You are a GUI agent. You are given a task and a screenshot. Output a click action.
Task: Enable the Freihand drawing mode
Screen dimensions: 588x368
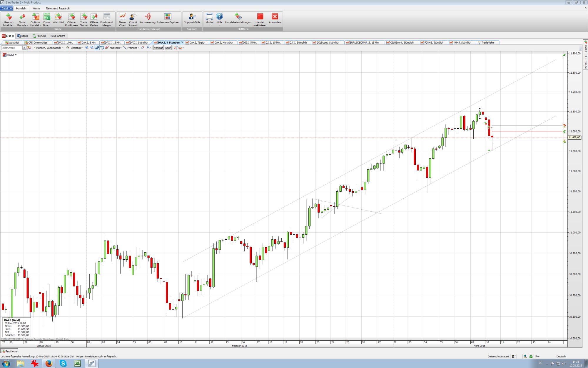coord(132,48)
